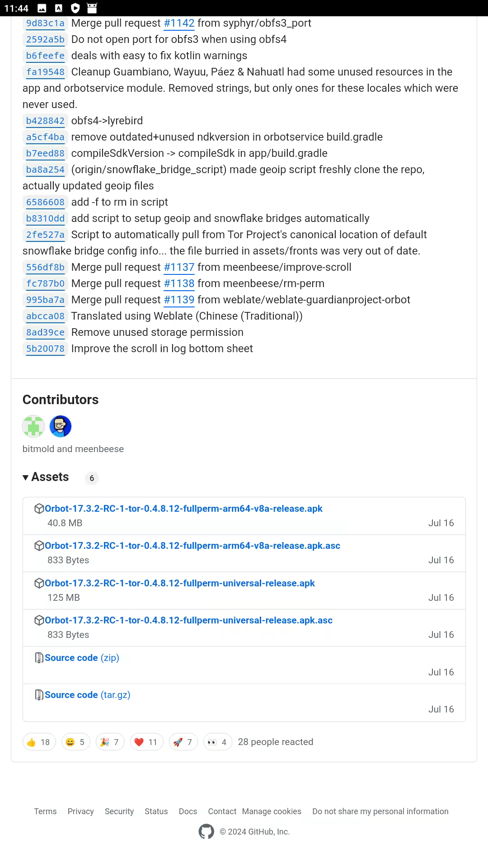Click the zip archive icon beside Source code (zip)
Image resolution: width=488 pixels, height=868 pixels.
point(39,657)
